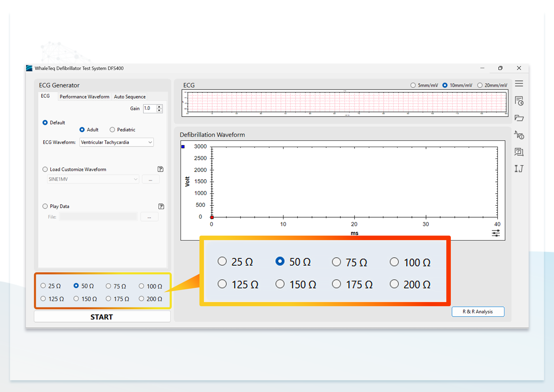Expand the ECG Waveform dropdown
Screen dimensions: 554x392
click(116, 142)
